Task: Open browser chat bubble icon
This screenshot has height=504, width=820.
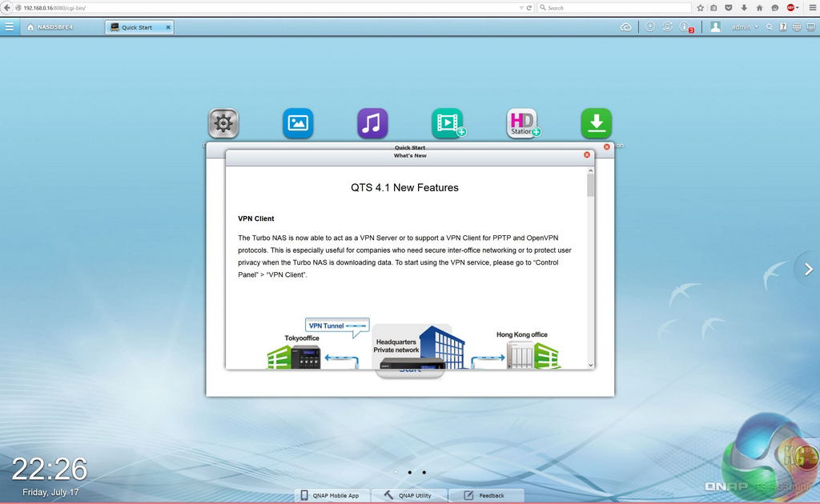Action: coord(775,8)
